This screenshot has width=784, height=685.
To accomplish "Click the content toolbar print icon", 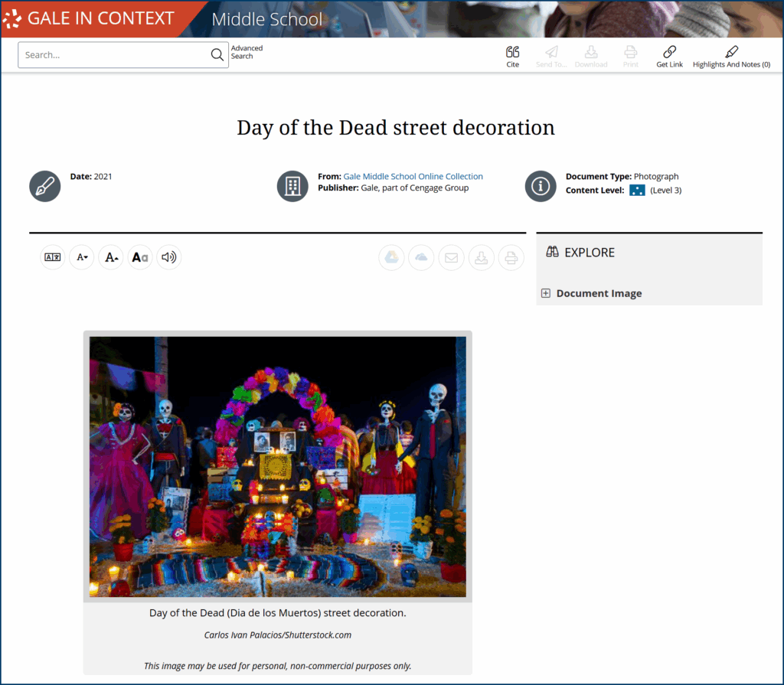I will (x=511, y=257).
